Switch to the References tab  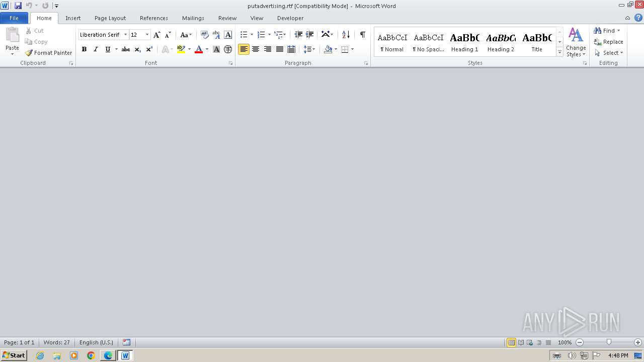pyautogui.click(x=154, y=18)
